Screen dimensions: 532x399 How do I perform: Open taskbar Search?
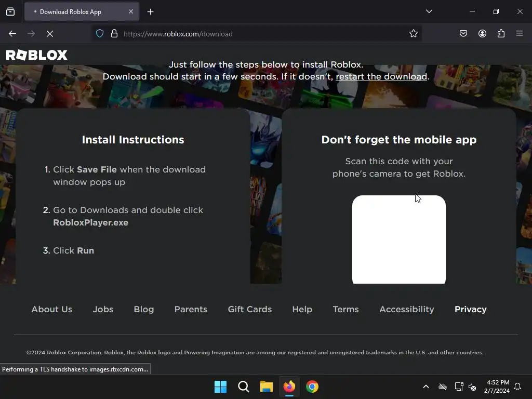point(244,387)
